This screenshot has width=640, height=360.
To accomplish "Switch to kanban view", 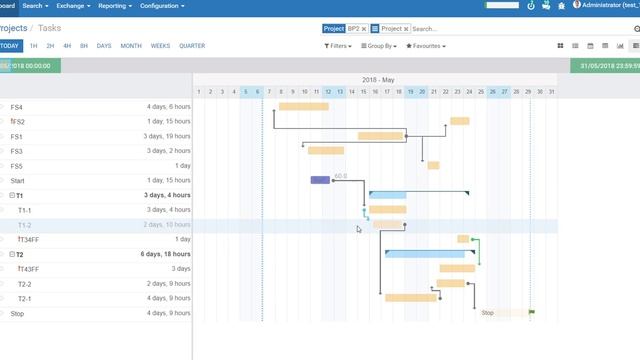I will click(x=560, y=46).
